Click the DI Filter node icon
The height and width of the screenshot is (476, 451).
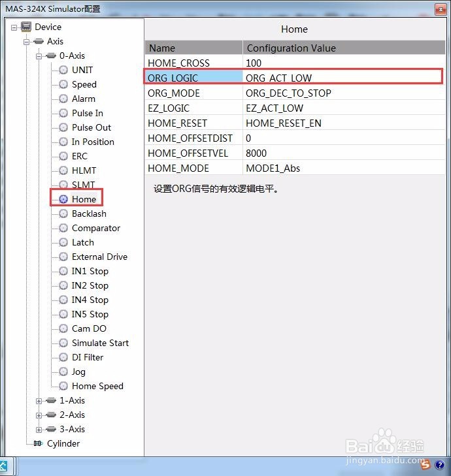63,357
